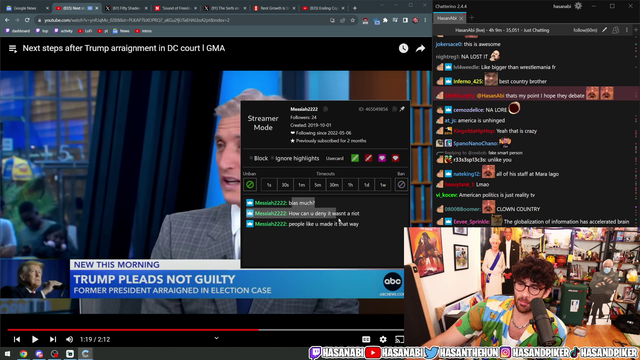640x360 pixels.
Task: Open the intros bookmark
Action: (x=143, y=31)
